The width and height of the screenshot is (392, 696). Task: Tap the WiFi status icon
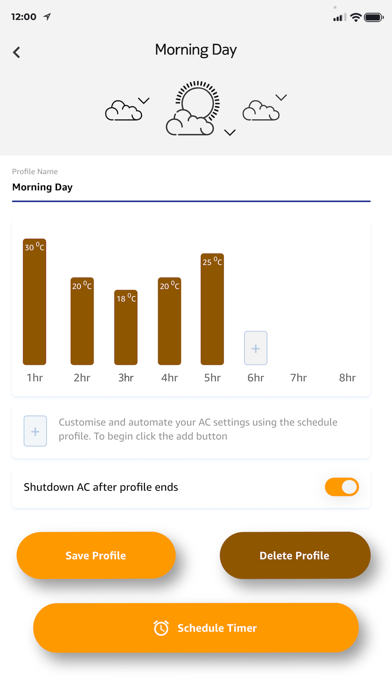(x=355, y=17)
